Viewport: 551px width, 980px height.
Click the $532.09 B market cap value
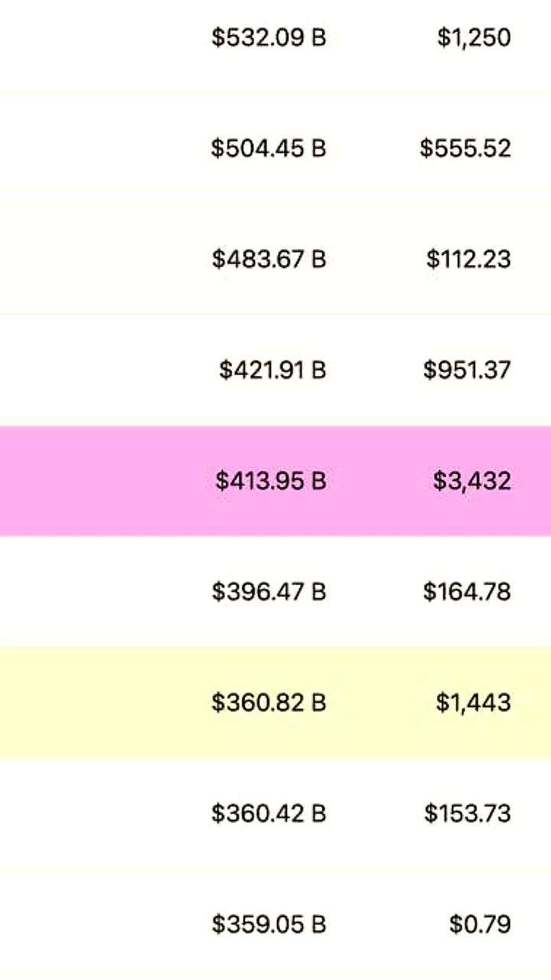pos(269,38)
